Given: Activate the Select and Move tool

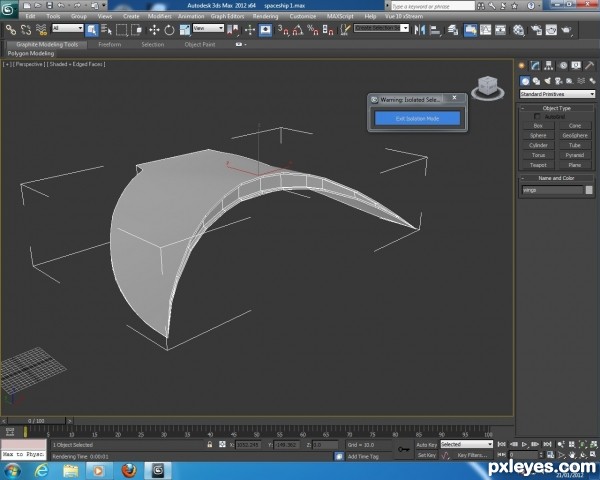Looking at the screenshot, I should click(x=154, y=30).
